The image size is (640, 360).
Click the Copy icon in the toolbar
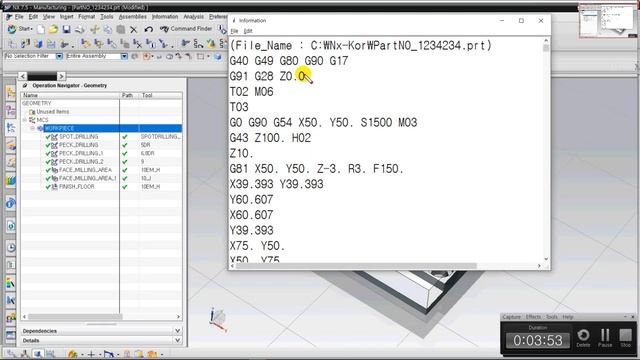click(x=107, y=29)
